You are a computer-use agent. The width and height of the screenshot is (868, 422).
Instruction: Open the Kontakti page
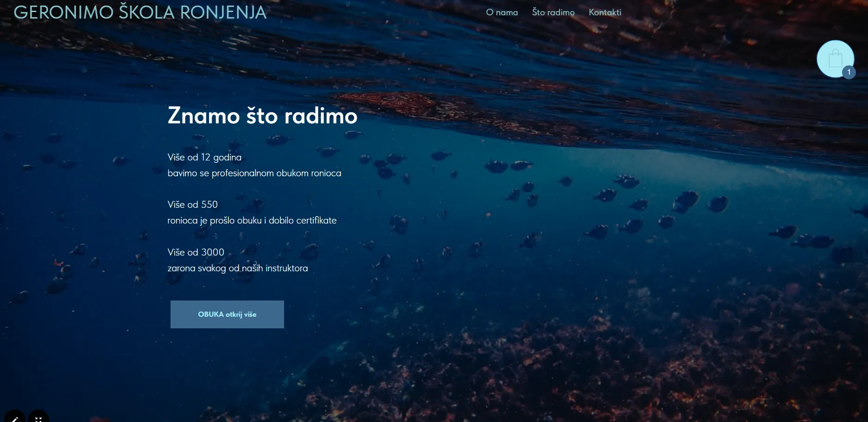tap(605, 13)
